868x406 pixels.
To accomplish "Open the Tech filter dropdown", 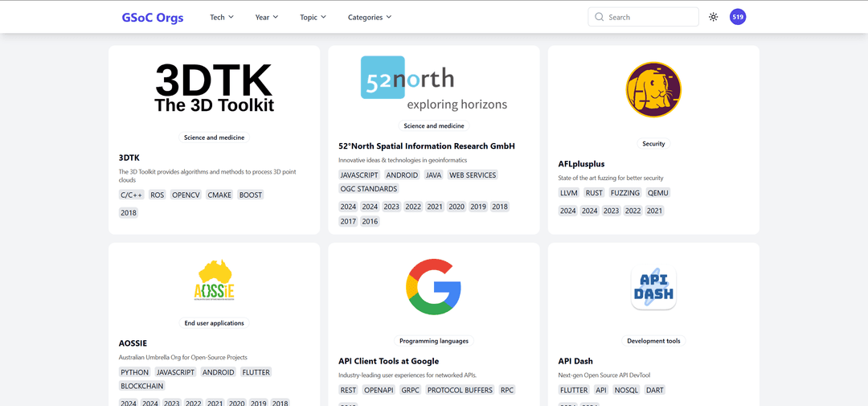I will click(222, 17).
